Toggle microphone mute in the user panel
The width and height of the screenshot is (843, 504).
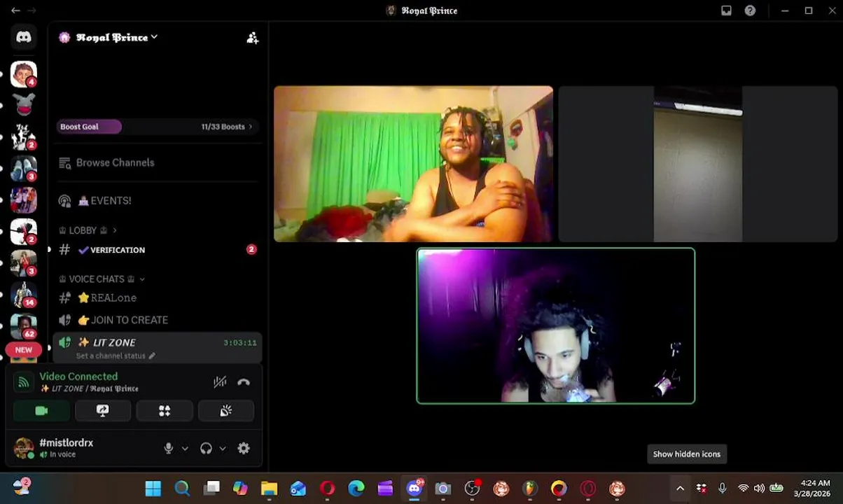pyautogui.click(x=168, y=449)
